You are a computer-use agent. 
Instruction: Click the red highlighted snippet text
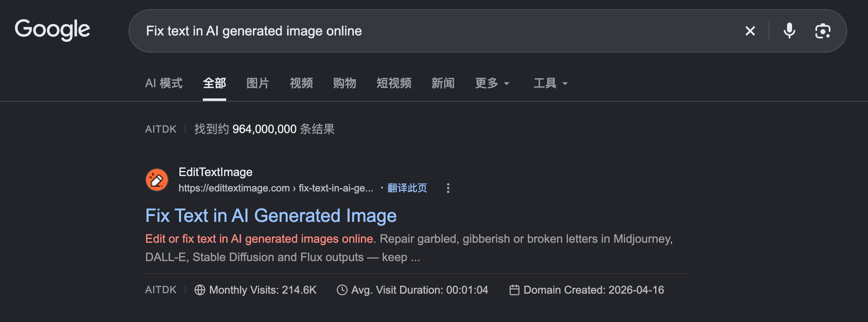pos(259,239)
